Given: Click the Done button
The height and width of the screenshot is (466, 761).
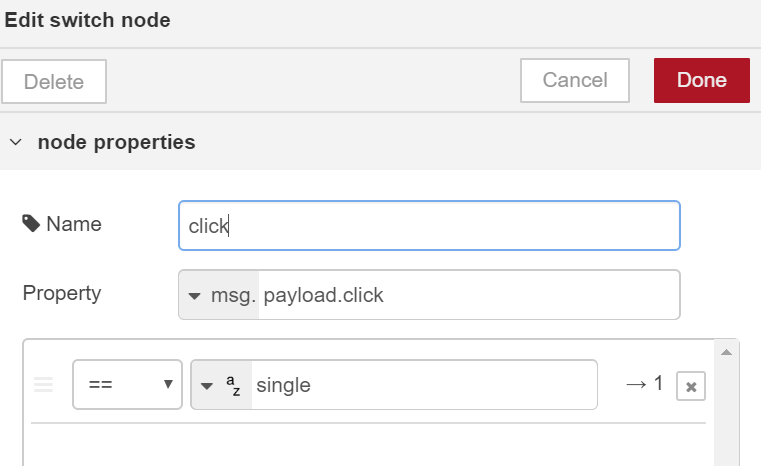Looking at the screenshot, I should pyautogui.click(x=701, y=81).
